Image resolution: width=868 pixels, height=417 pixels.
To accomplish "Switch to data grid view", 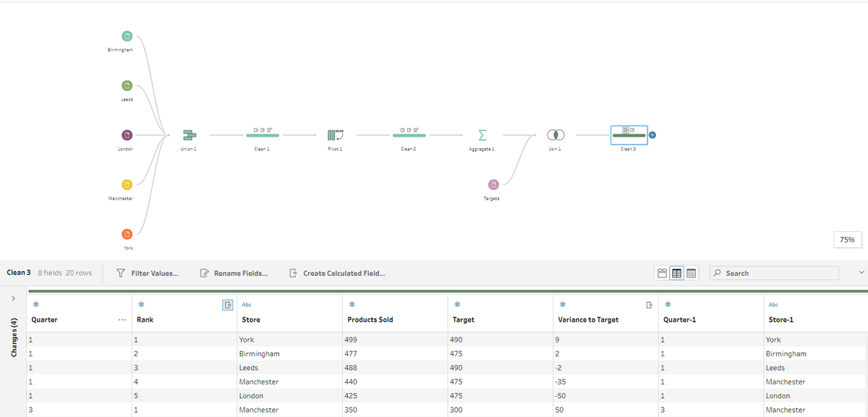I will 677,273.
